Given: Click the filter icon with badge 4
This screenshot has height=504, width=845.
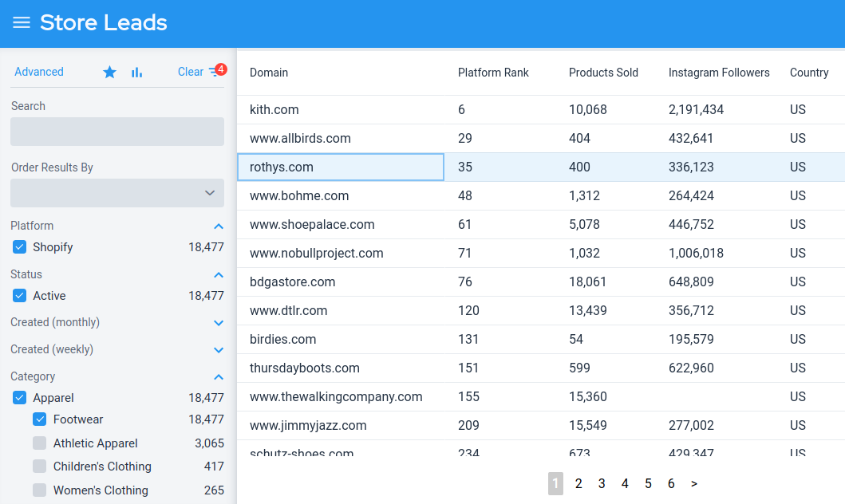Looking at the screenshot, I should pyautogui.click(x=217, y=71).
